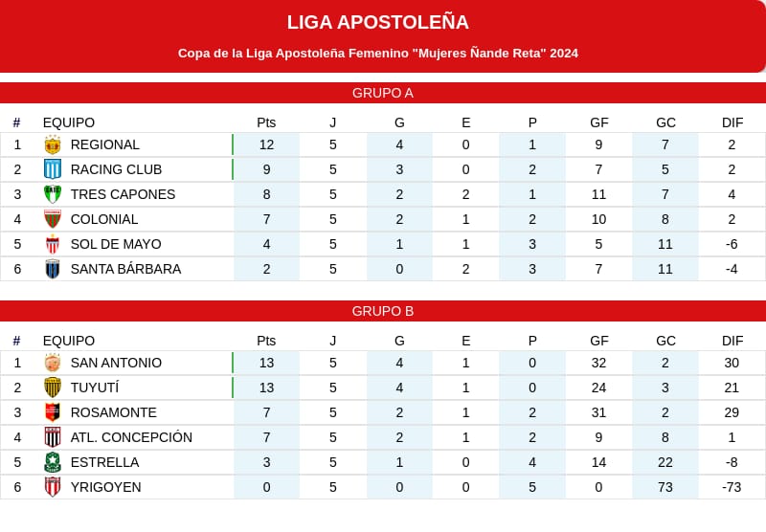Click the Atl. Concepción crest
The image size is (766, 532).
point(53,437)
